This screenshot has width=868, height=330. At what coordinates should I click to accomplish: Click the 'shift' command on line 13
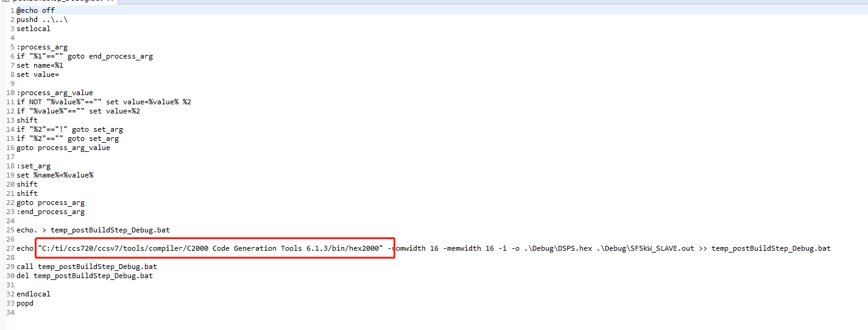(27, 120)
